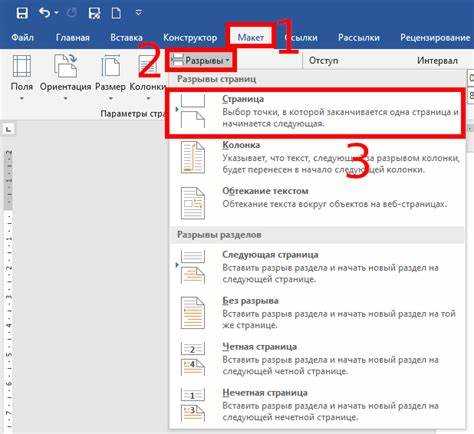474x434 pixels.
Task: Click the Интервал label in ribbon
Action: (437, 60)
